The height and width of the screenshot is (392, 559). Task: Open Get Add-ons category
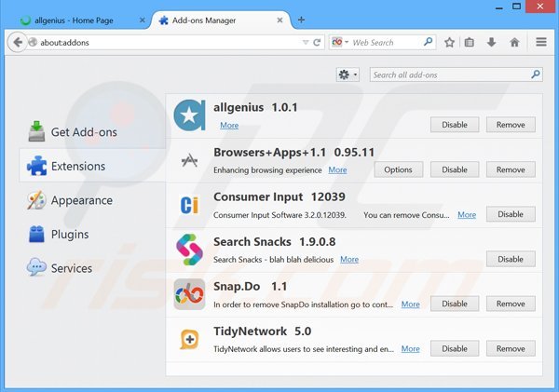click(x=92, y=132)
